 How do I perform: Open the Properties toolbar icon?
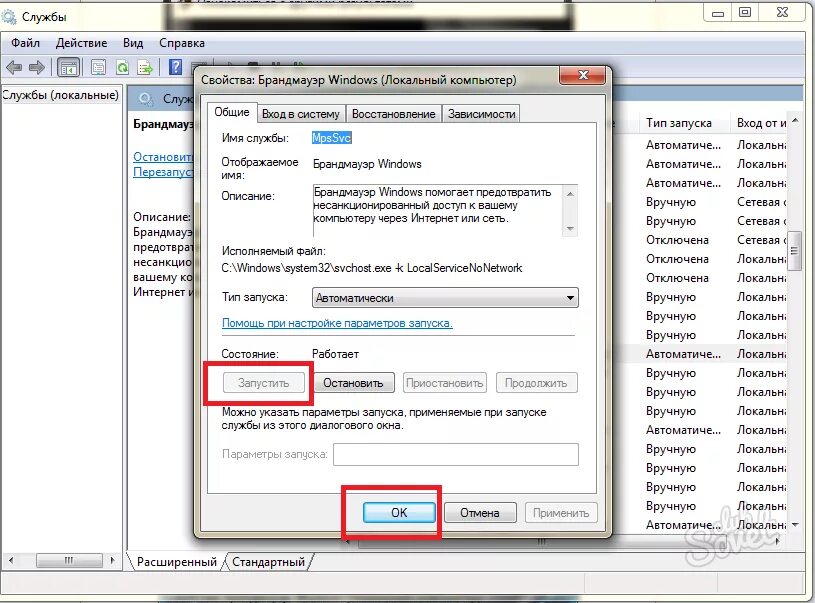[x=98, y=67]
